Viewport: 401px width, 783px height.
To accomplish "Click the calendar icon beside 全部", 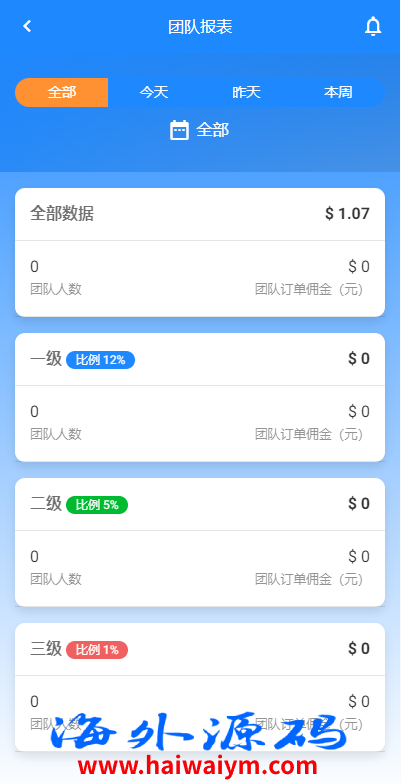I will tap(179, 130).
